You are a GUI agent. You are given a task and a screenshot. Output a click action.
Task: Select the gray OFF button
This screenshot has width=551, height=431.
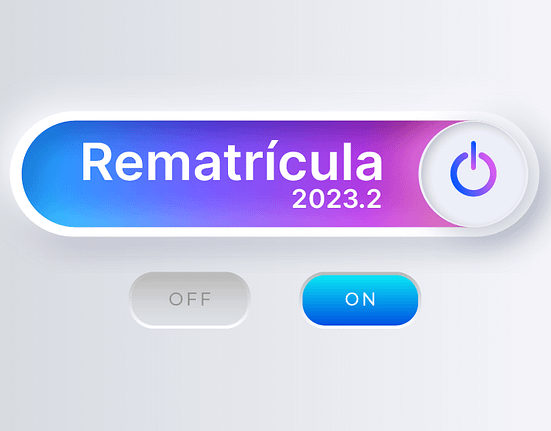point(190,300)
